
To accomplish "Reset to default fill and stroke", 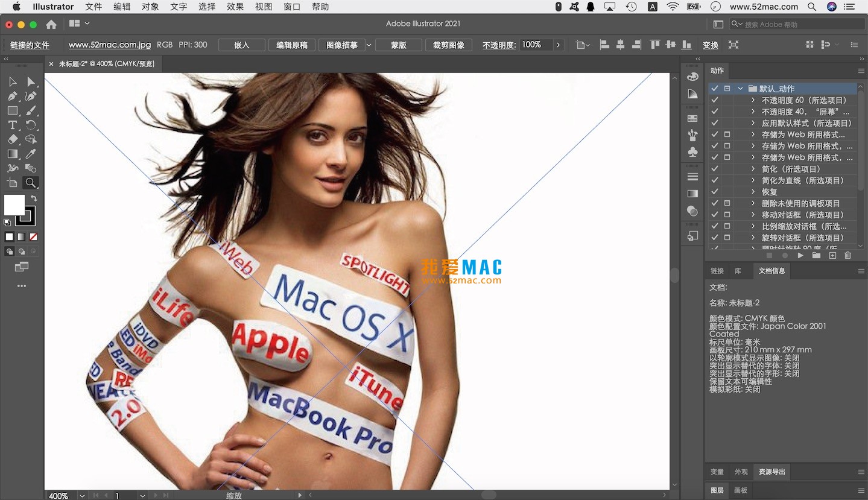I will click(x=7, y=223).
